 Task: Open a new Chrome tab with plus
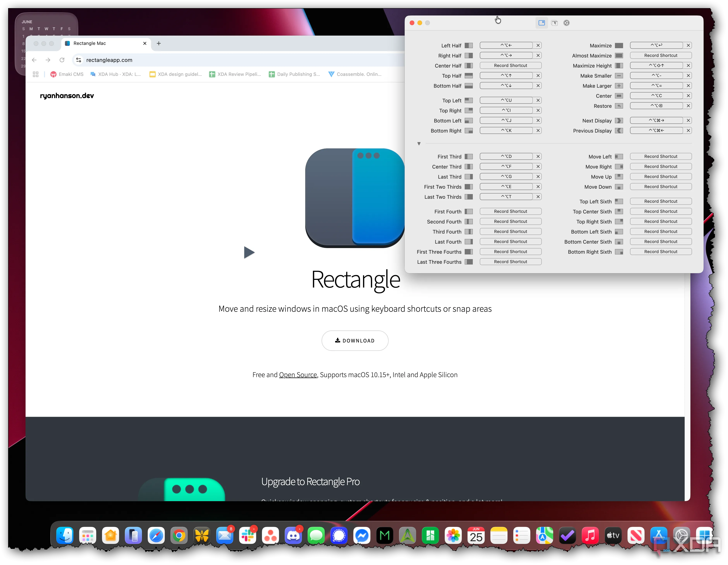pyautogui.click(x=159, y=43)
